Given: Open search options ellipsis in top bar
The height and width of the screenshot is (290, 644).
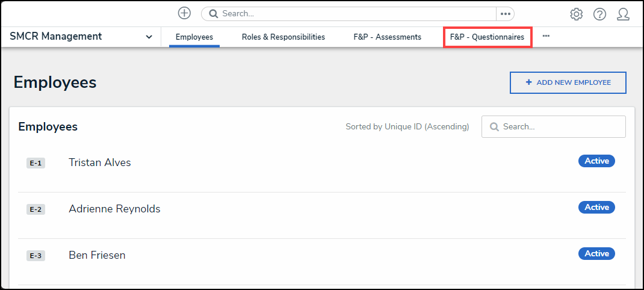Looking at the screenshot, I should point(505,14).
